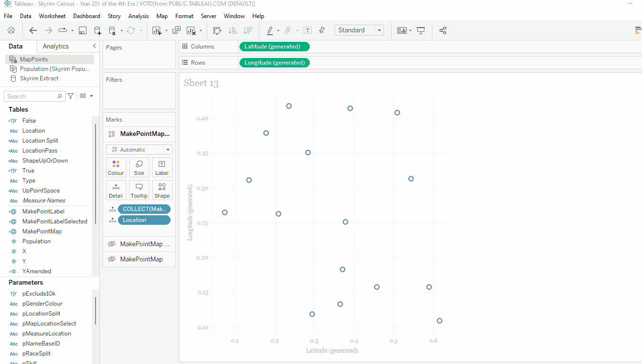Click the Share workbook icon
This screenshot has width=642, height=364.
click(x=443, y=30)
